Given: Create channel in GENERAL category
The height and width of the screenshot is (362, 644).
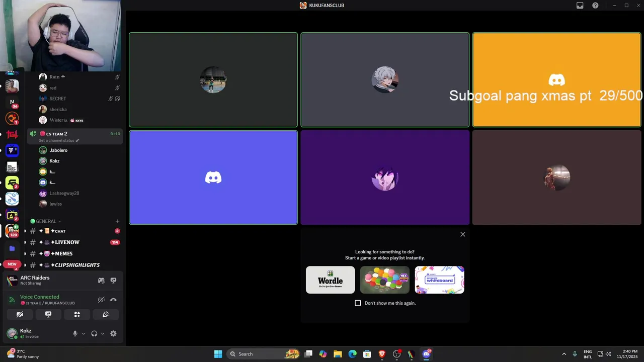Looking at the screenshot, I should [x=117, y=221].
